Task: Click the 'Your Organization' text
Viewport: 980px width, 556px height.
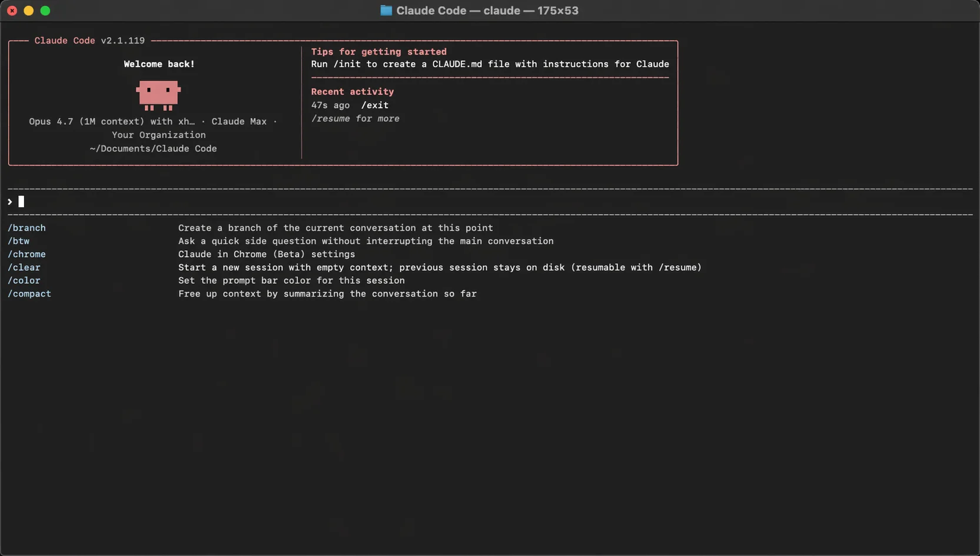Action: [159, 135]
